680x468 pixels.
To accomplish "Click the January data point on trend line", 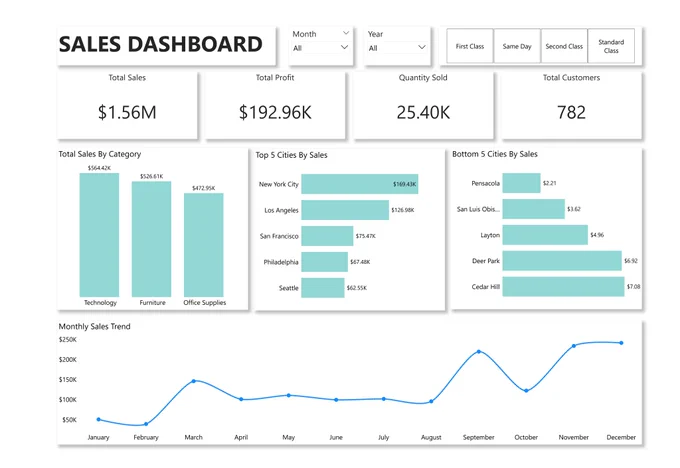I will (99, 419).
